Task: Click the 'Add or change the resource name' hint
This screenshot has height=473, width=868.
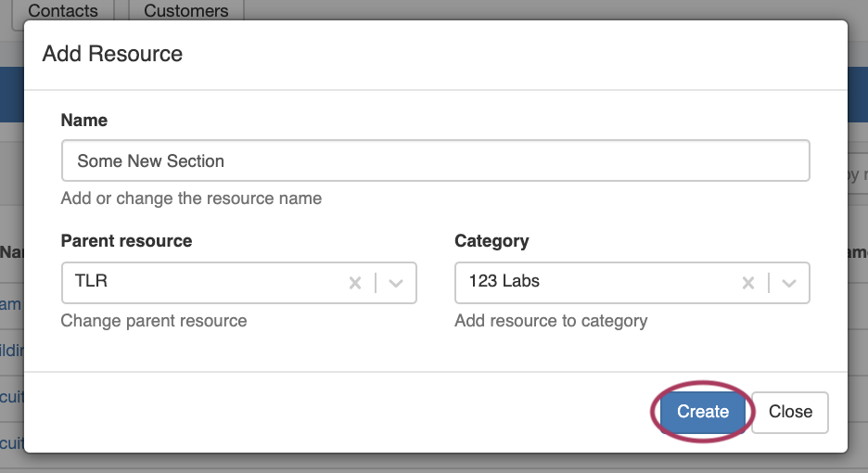Action: tap(191, 198)
